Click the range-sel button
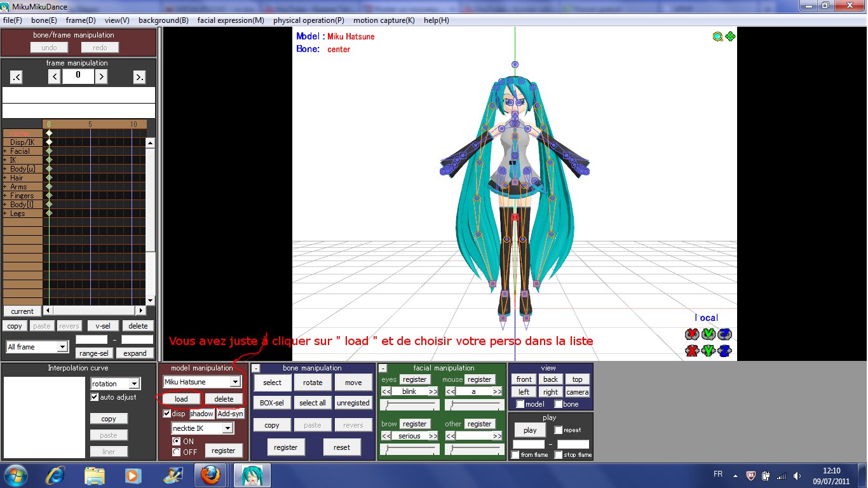Image resolution: width=868 pixels, height=488 pixels. point(95,353)
